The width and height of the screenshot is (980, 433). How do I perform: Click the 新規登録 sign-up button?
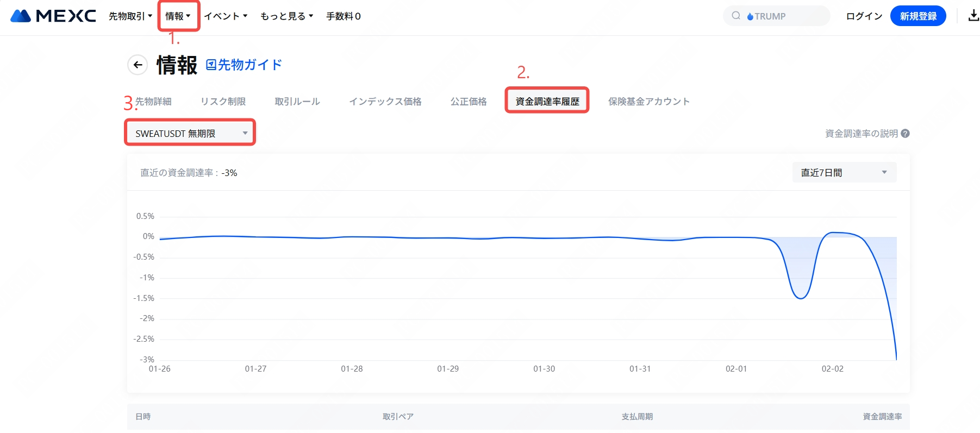pos(917,16)
